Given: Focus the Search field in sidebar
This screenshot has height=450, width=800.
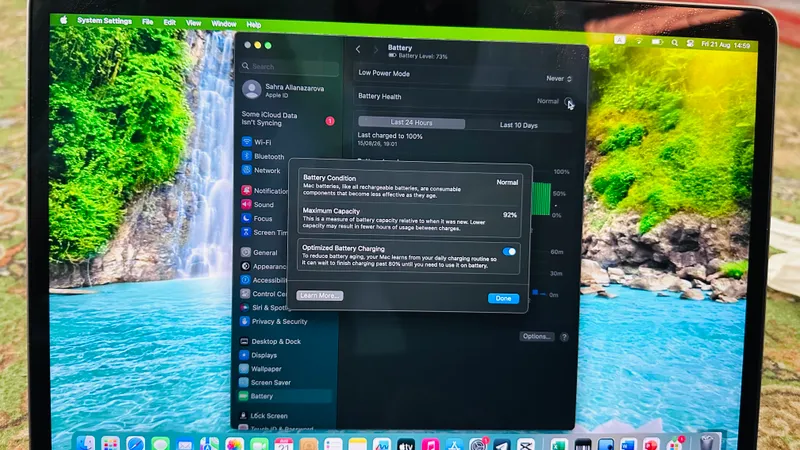Looking at the screenshot, I should pos(290,66).
